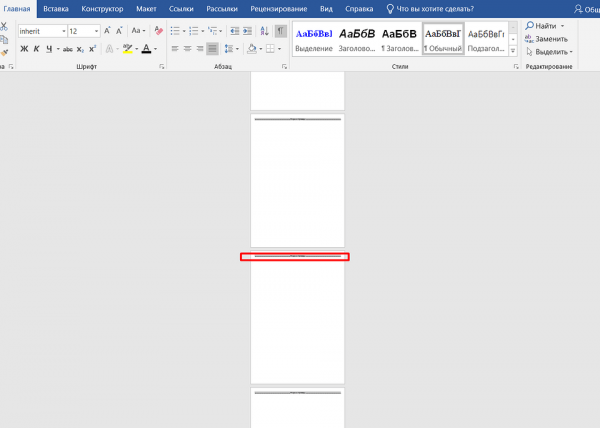The height and width of the screenshot is (428, 600).
Task: Open the Выделить selection menu
Action: (x=549, y=52)
